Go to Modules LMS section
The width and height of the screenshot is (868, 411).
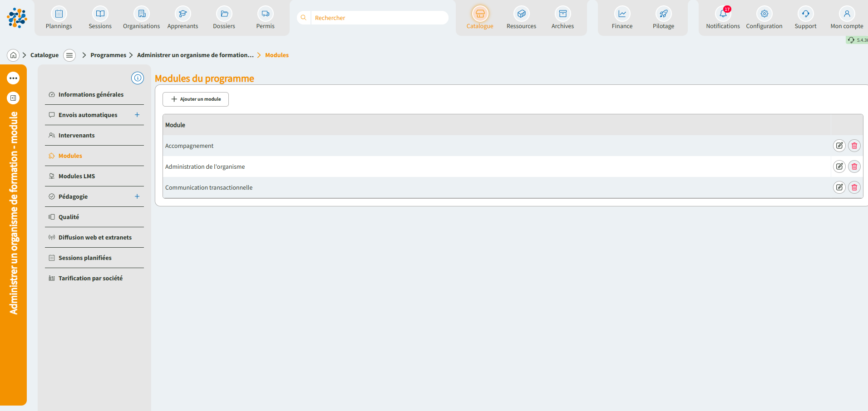point(77,176)
